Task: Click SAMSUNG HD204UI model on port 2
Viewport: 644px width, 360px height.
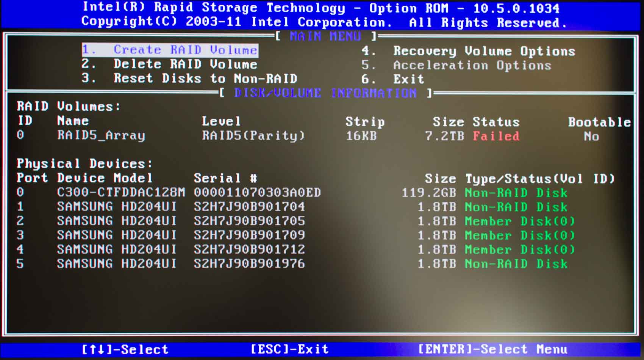Action: click(117, 221)
